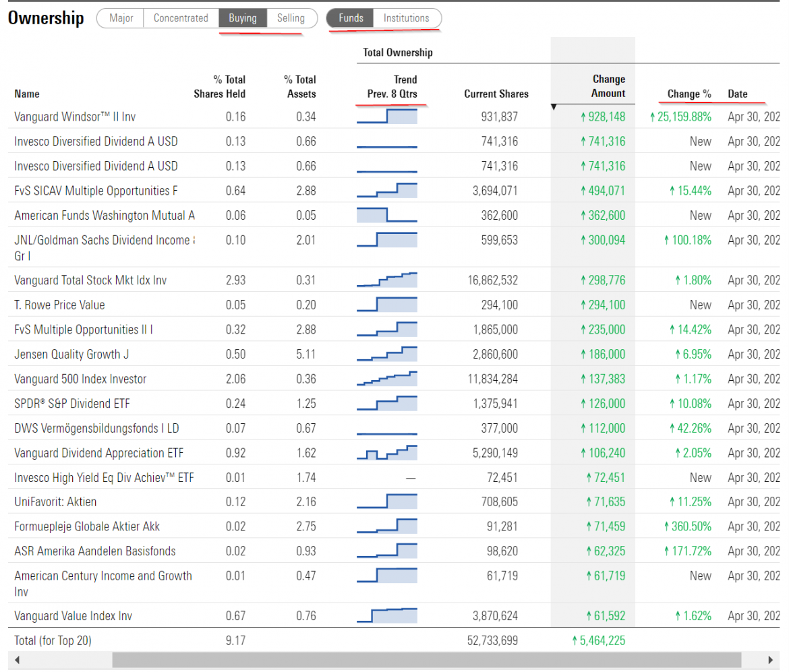Click the trend chart for Vanguard Dividend Appreciation ETF

coord(387,452)
